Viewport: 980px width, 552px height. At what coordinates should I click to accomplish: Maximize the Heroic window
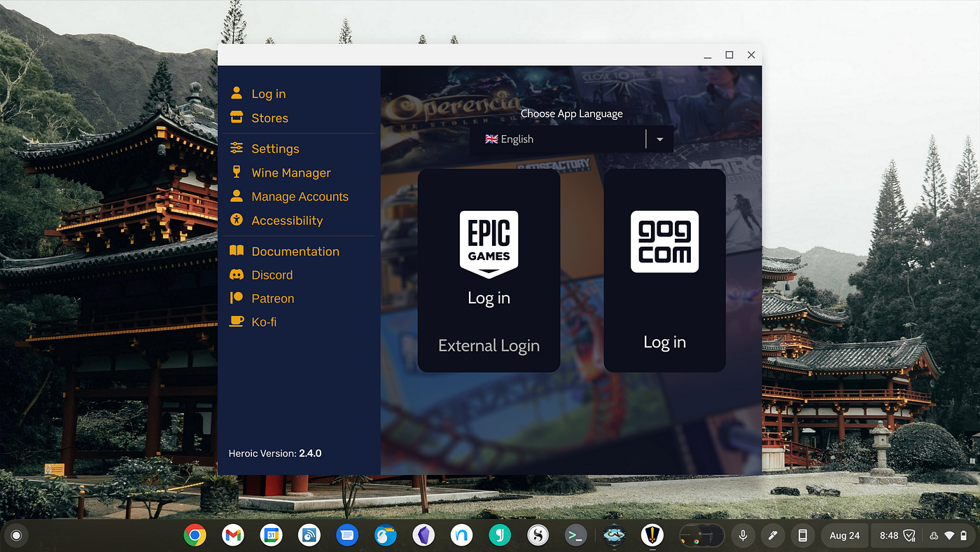coord(729,55)
